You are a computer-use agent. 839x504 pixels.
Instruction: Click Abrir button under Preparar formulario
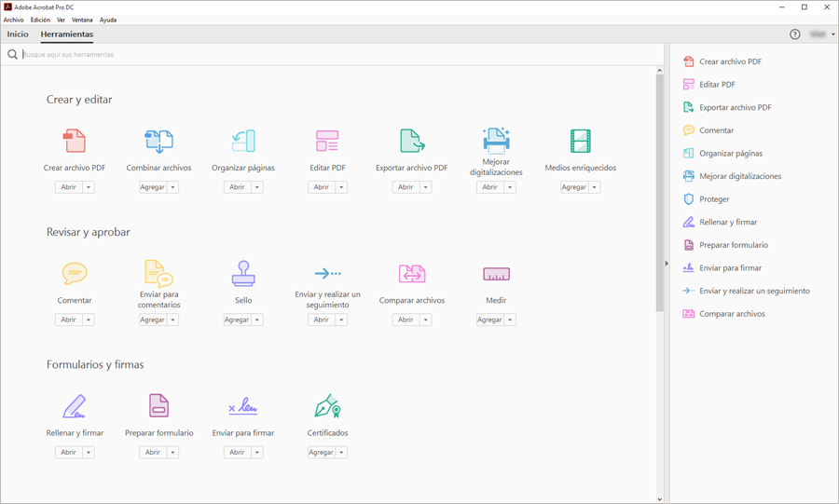click(153, 452)
